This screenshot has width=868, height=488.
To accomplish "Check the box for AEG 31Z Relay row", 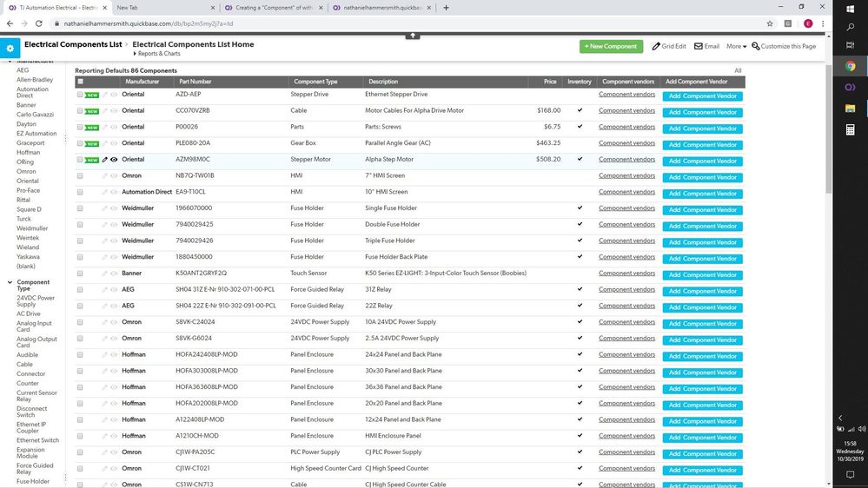I will point(80,290).
